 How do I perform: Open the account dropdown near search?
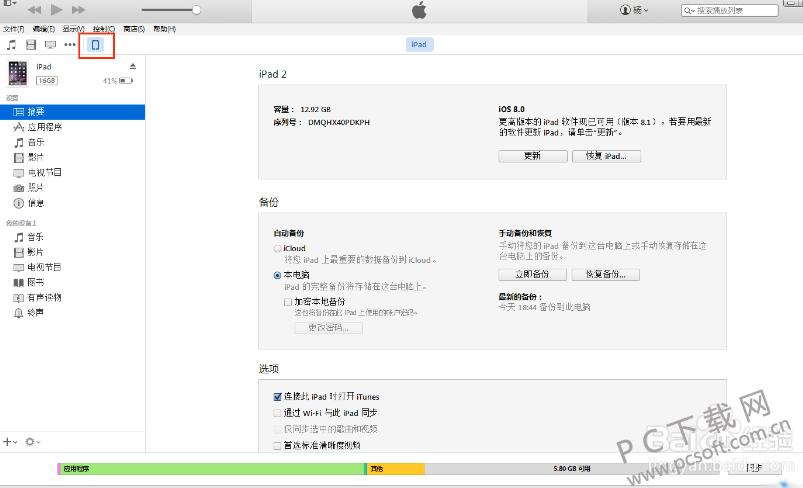634,10
